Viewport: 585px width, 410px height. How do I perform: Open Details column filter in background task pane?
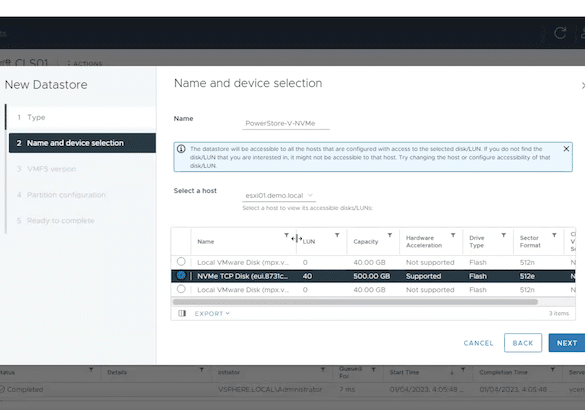tap(201, 370)
